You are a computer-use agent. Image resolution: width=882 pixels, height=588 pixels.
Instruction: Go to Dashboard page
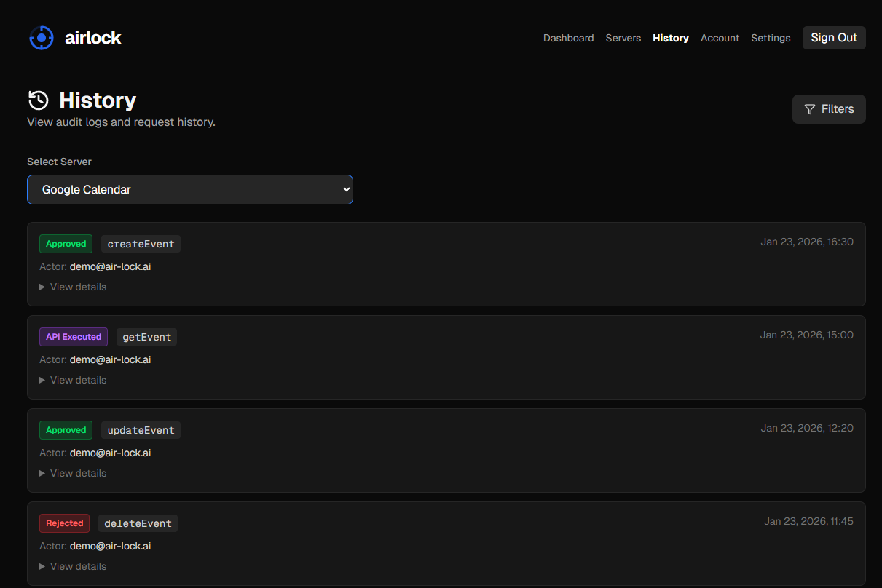coord(568,38)
